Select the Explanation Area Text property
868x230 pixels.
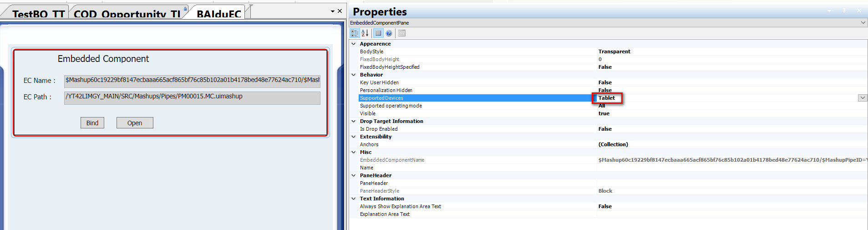(385, 214)
